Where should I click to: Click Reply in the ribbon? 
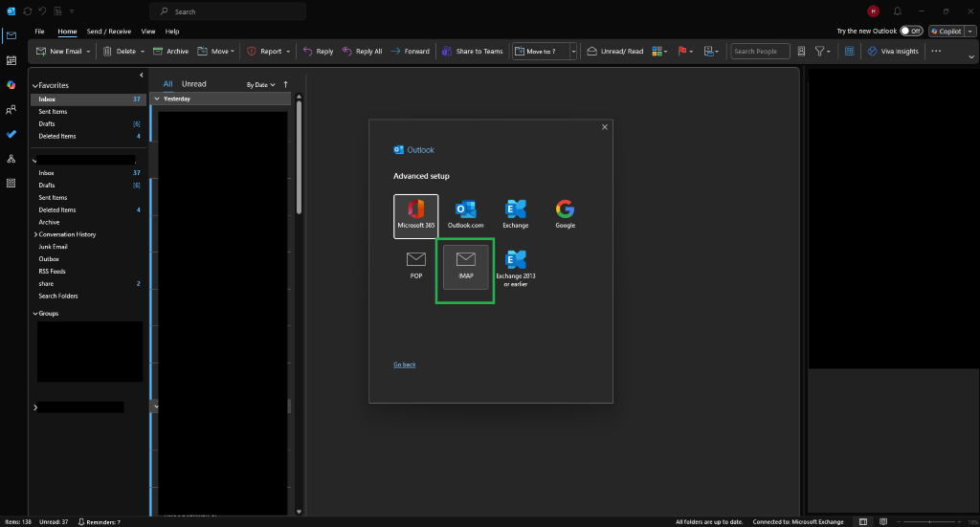pos(318,52)
